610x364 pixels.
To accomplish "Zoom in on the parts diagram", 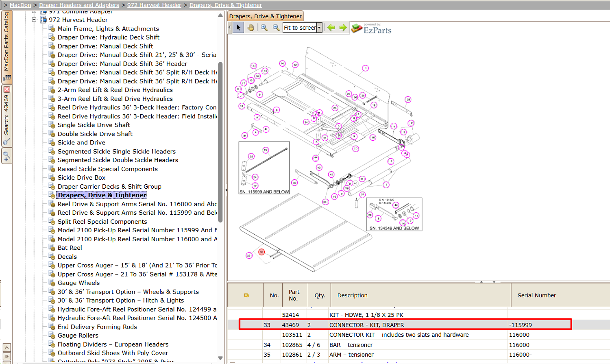I will click(x=264, y=28).
